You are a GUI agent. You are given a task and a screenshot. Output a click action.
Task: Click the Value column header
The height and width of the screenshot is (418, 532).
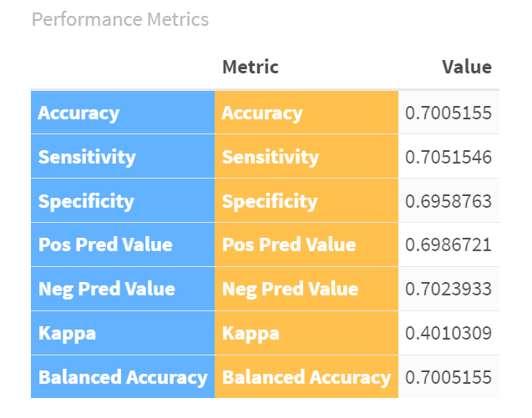[x=466, y=67]
